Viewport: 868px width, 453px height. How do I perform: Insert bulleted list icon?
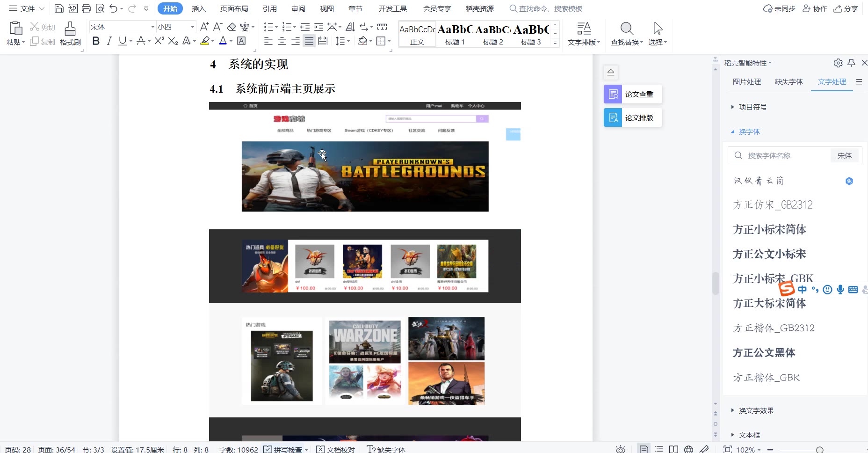point(268,27)
